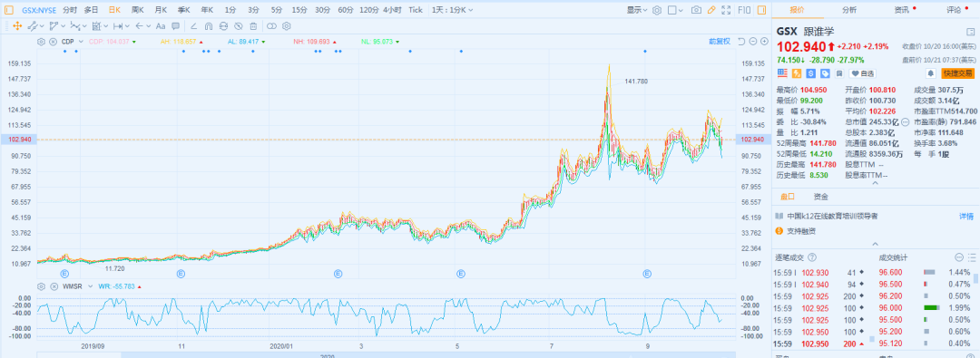Switch to the 资金 capital tab
Viewport: 980px width, 358px height.
(x=820, y=196)
